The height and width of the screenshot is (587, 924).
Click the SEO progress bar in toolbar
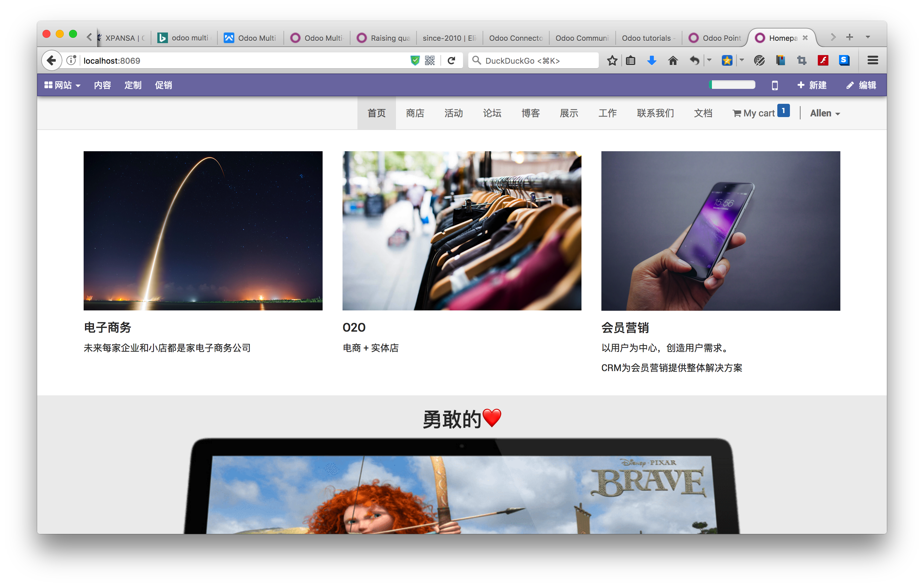tap(732, 85)
